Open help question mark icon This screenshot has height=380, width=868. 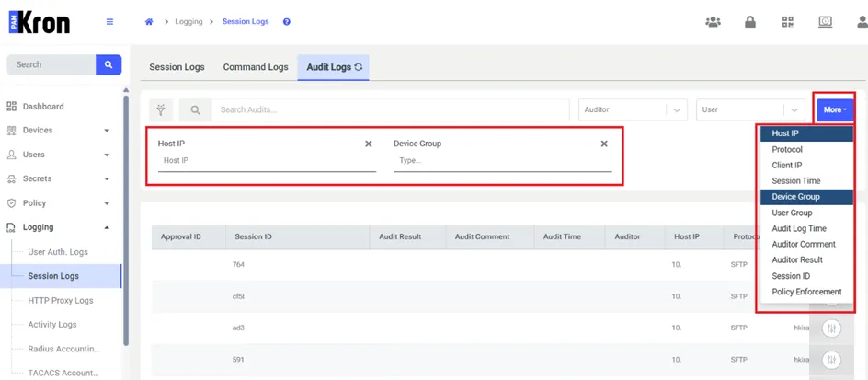[x=286, y=22]
